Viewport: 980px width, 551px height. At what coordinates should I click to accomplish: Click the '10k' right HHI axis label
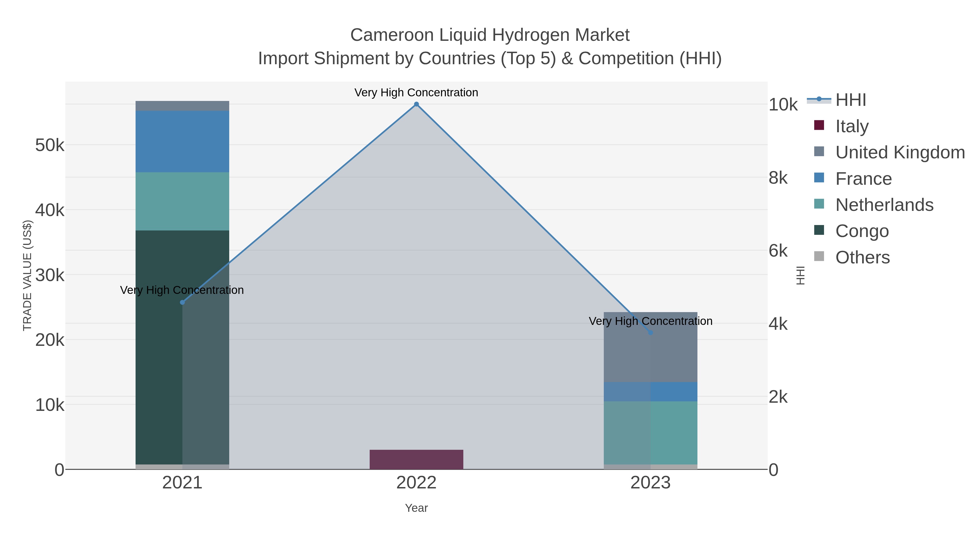(x=783, y=104)
